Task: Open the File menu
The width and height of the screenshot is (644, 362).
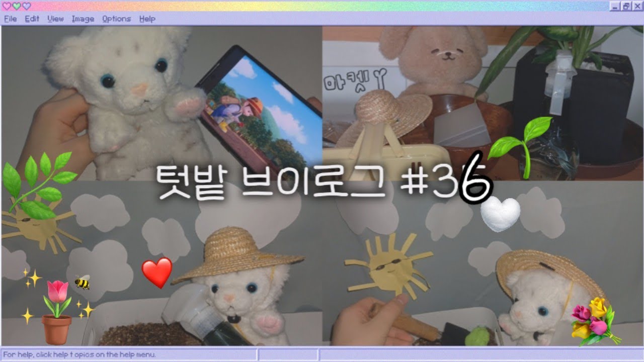Action: 10,19
